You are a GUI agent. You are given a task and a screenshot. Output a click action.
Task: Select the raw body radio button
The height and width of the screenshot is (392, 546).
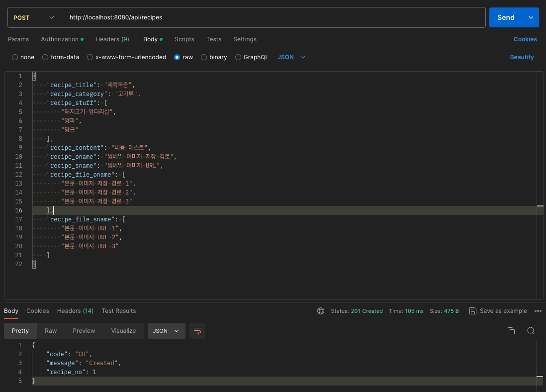click(x=177, y=57)
